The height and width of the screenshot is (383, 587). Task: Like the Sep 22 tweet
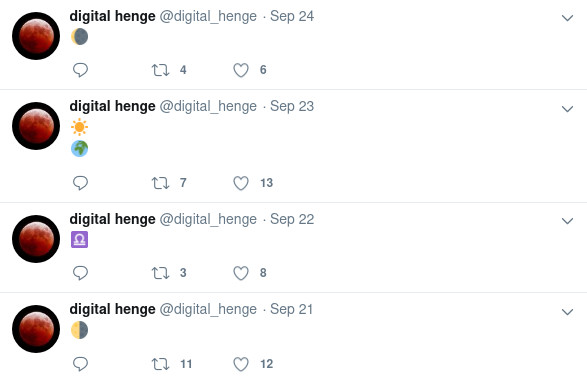[241, 273]
